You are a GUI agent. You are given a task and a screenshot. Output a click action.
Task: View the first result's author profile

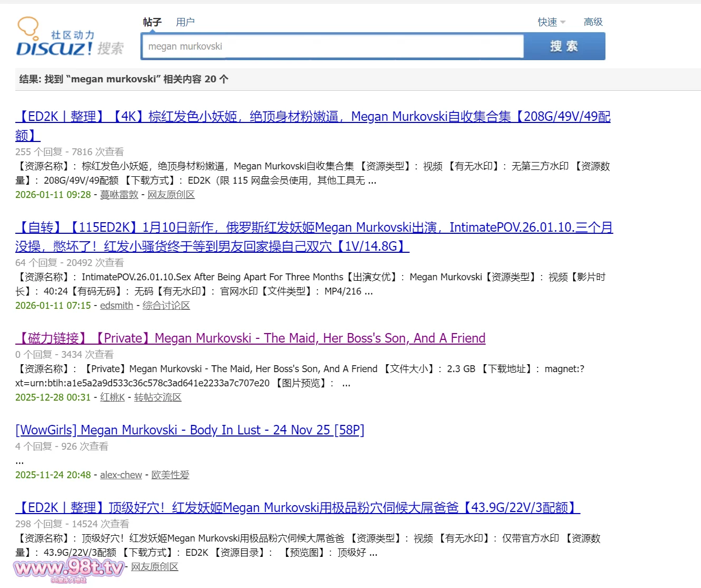119,195
